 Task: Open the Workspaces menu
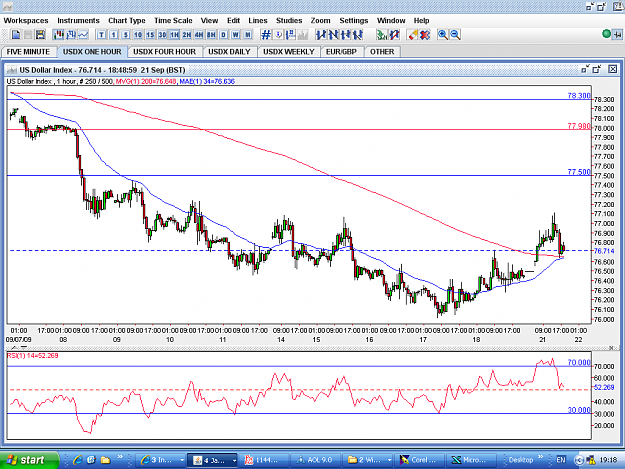[26, 21]
